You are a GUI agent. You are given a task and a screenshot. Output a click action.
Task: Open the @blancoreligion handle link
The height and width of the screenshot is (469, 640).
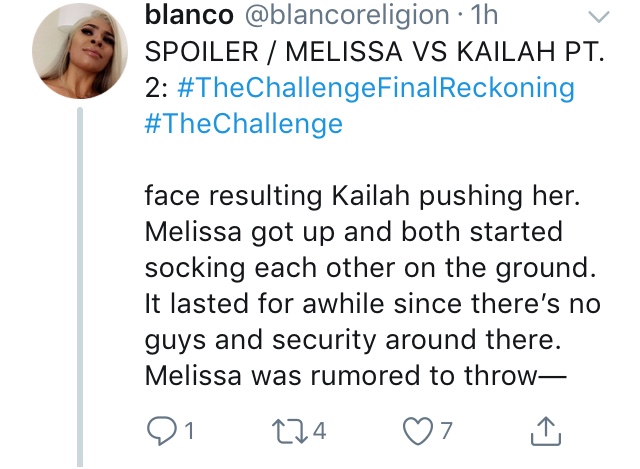pyautogui.click(x=347, y=16)
